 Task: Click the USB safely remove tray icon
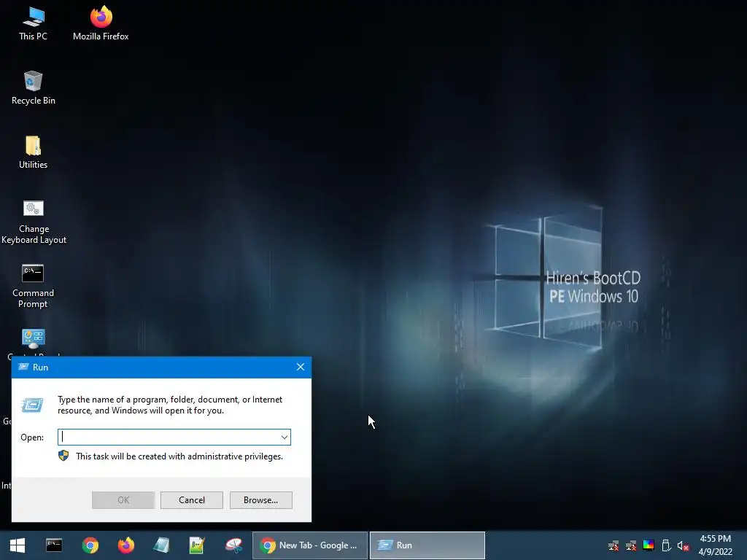(x=666, y=545)
